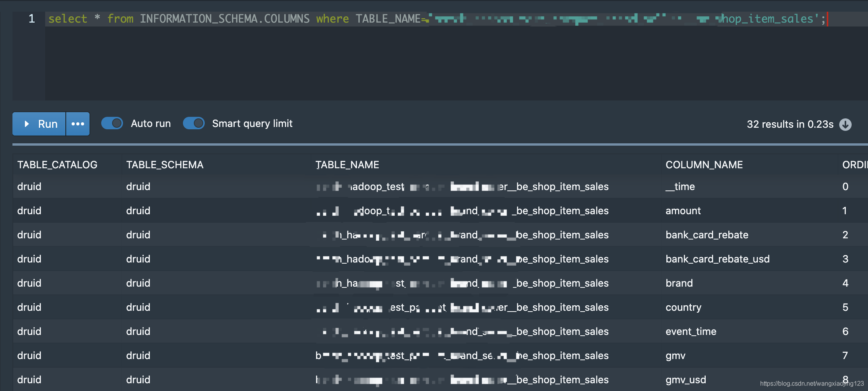Select the 'event_time' column name cell

691,331
